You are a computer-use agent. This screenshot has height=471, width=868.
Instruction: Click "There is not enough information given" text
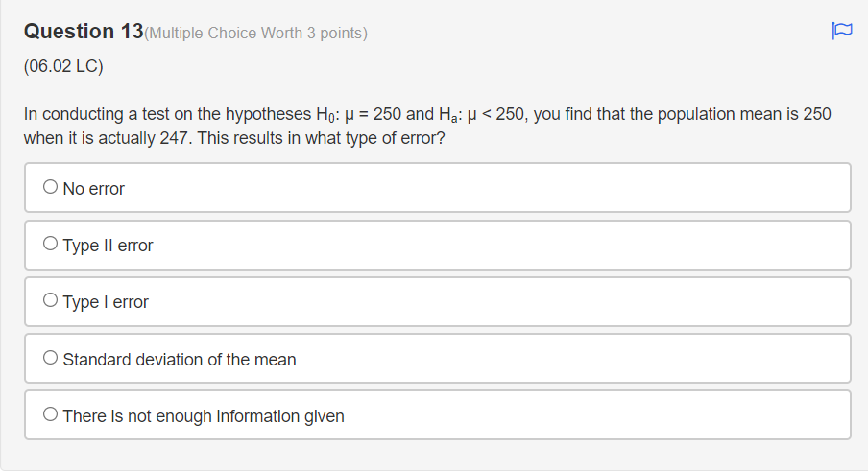click(204, 416)
